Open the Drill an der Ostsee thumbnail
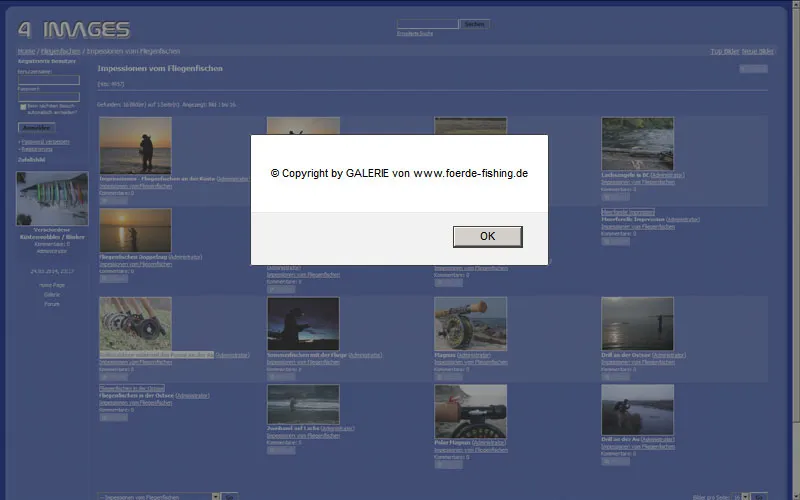800x500 pixels. (637, 323)
